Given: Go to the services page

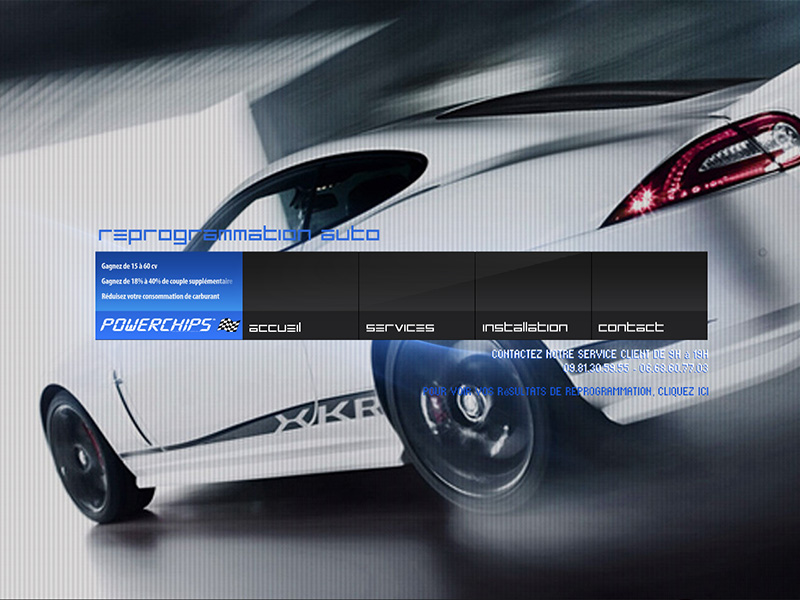Looking at the screenshot, I should coord(400,327).
